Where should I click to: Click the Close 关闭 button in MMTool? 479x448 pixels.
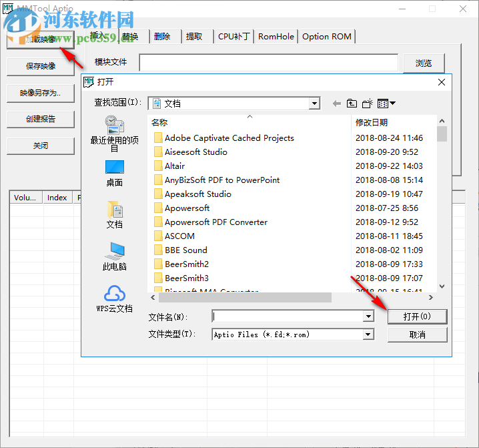pyautogui.click(x=41, y=146)
